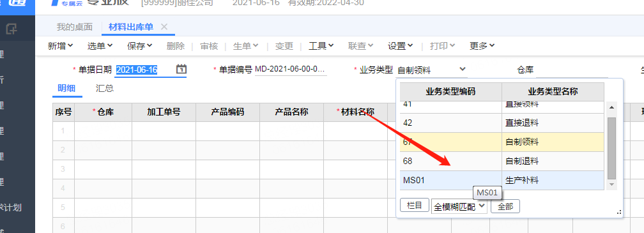Click the 审核 toolbar button
This screenshot has width=644, height=233.
209,46
